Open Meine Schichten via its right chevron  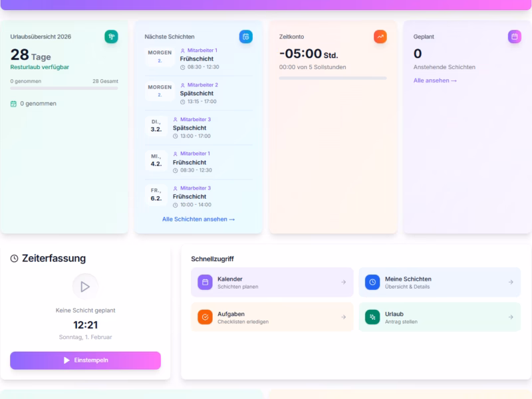511,283
